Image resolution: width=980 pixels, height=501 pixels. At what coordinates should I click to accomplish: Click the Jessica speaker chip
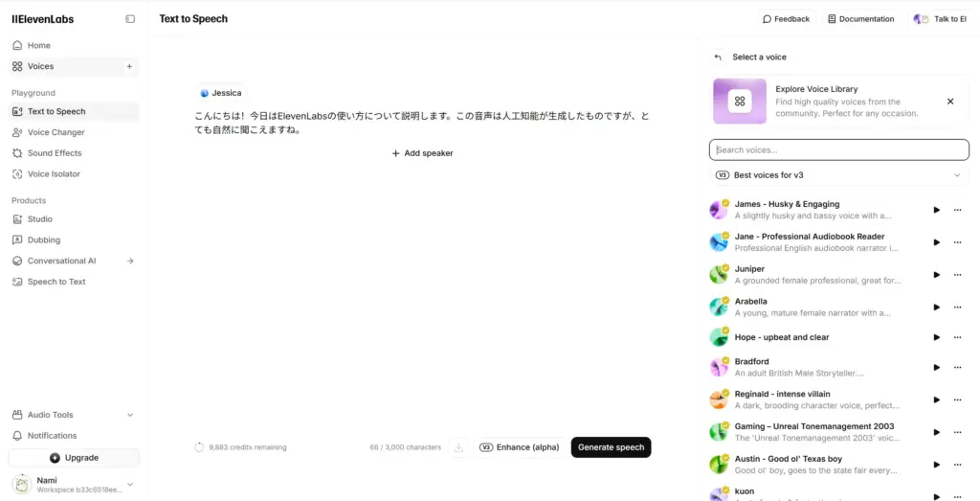coord(221,93)
